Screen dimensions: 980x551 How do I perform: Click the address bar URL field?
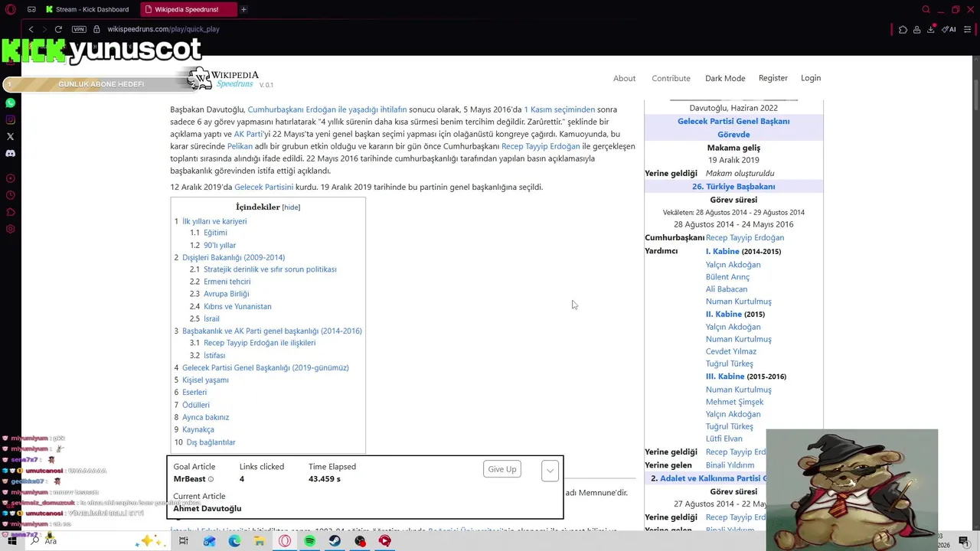point(163,29)
